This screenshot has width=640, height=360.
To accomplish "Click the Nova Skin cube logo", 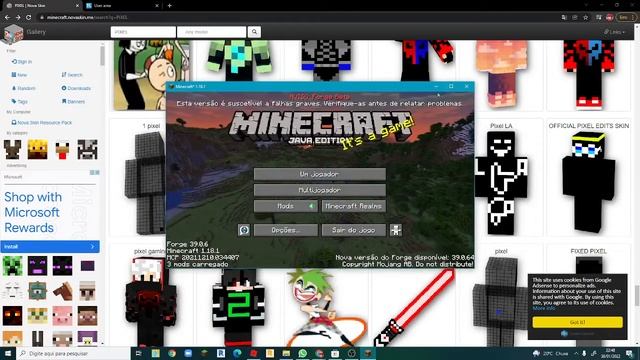I will click(x=13, y=33).
